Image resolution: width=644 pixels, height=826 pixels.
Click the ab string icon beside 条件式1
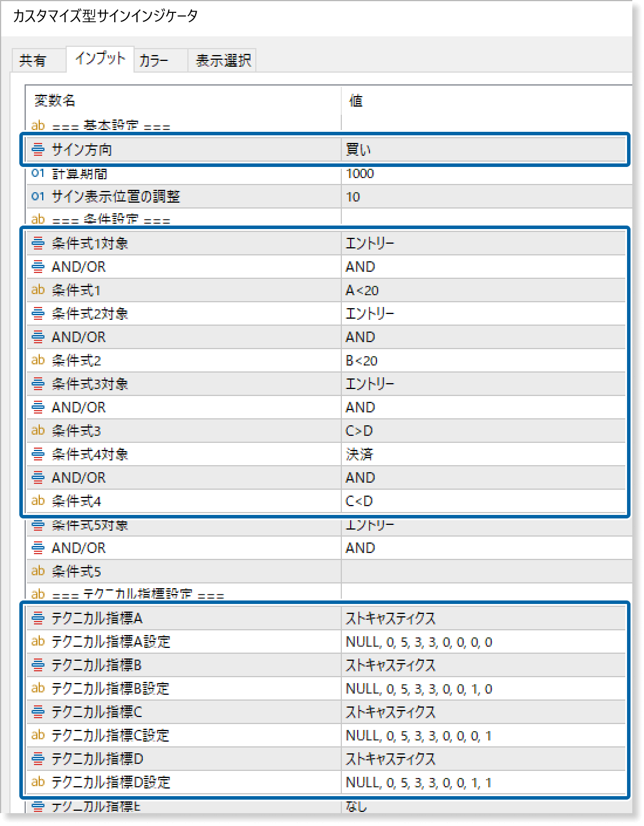click(x=37, y=290)
